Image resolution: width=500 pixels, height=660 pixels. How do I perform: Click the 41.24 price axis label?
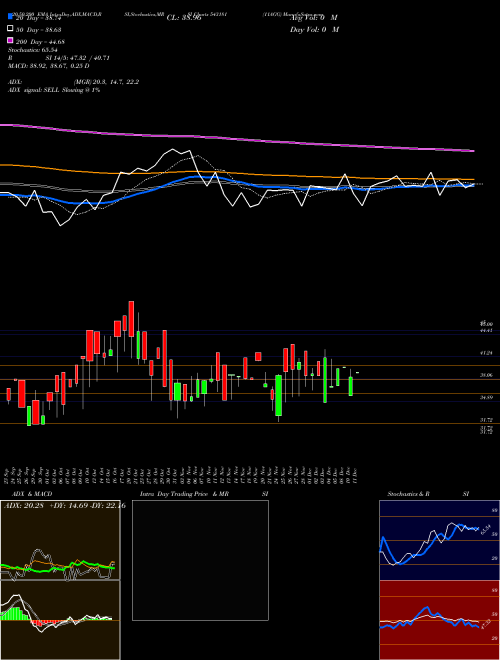487,353
